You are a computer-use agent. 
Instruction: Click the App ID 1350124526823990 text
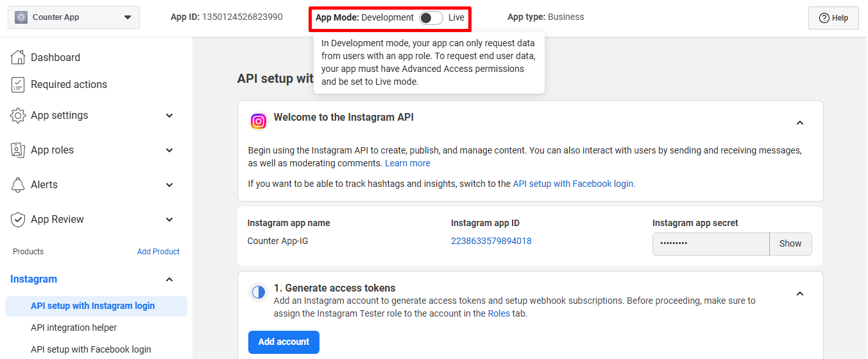pyautogui.click(x=226, y=17)
